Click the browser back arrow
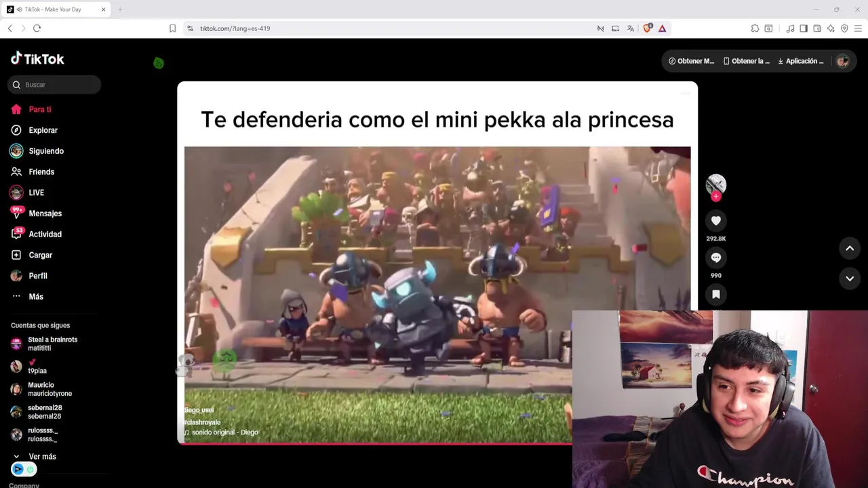 point(9,28)
